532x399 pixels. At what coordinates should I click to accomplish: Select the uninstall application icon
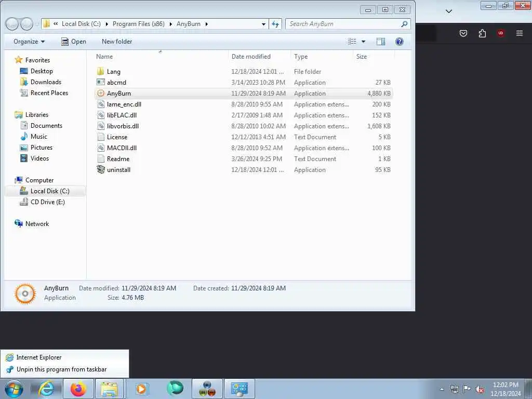[x=100, y=169]
